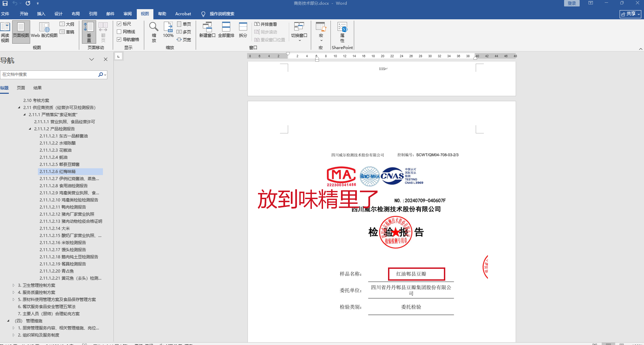Enable 并排查看 side-by-side view
Image resolution: width=644 pixels, height=345 pixels.
[266, 24]
